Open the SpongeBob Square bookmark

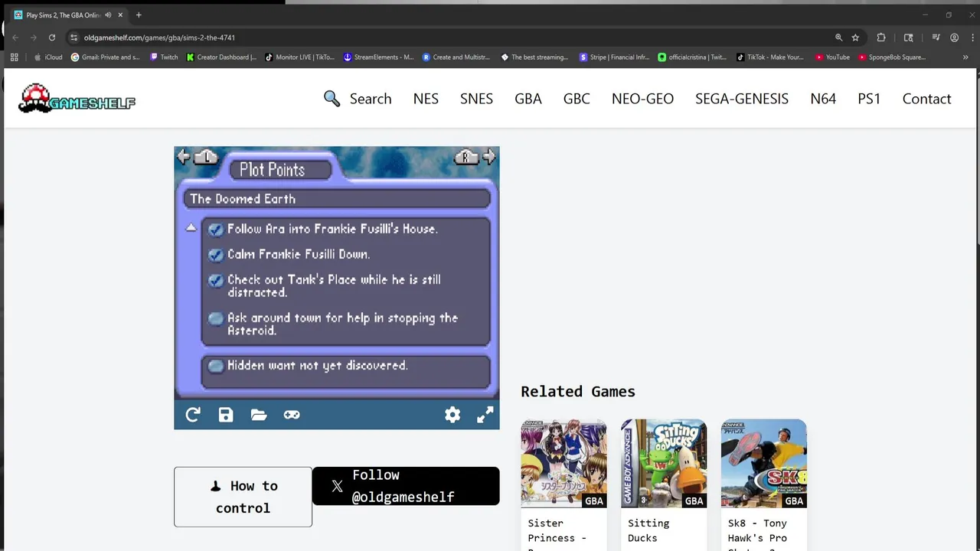[x=892, y=57]
